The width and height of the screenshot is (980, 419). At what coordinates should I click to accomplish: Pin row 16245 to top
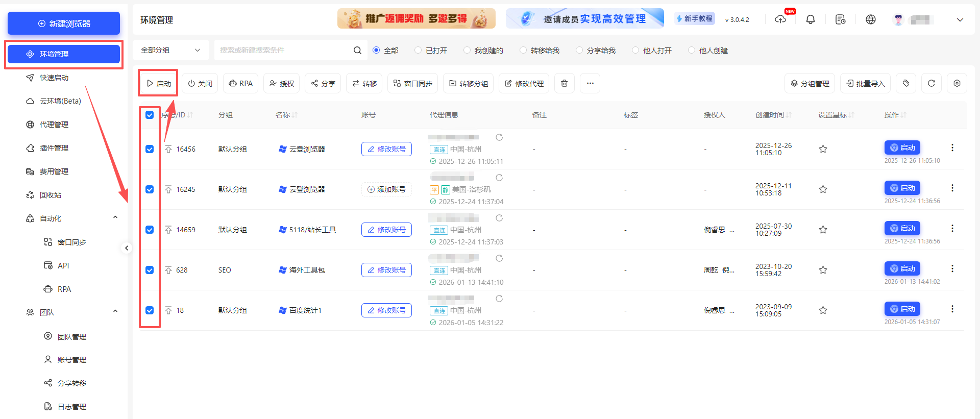tap(168, 189)
